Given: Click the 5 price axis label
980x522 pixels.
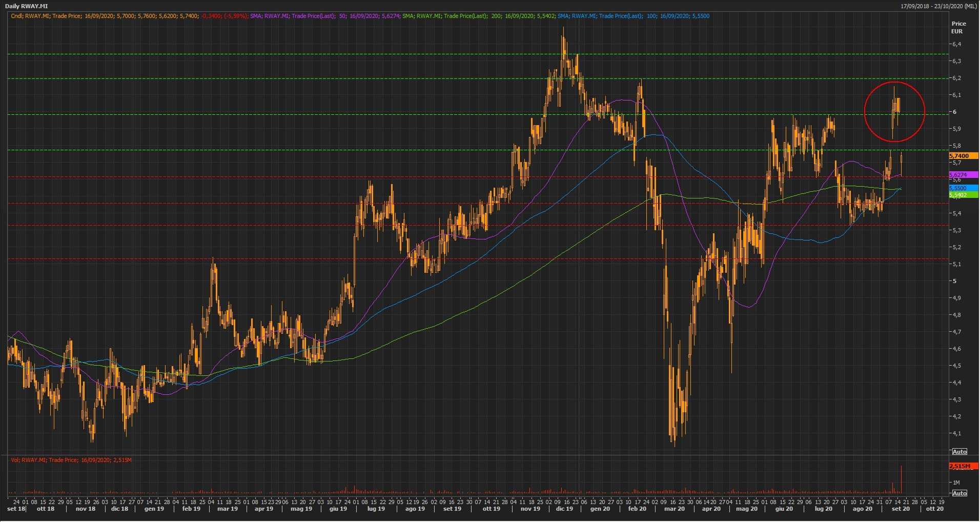Looking at the screenshot, I should pos(954,281).
